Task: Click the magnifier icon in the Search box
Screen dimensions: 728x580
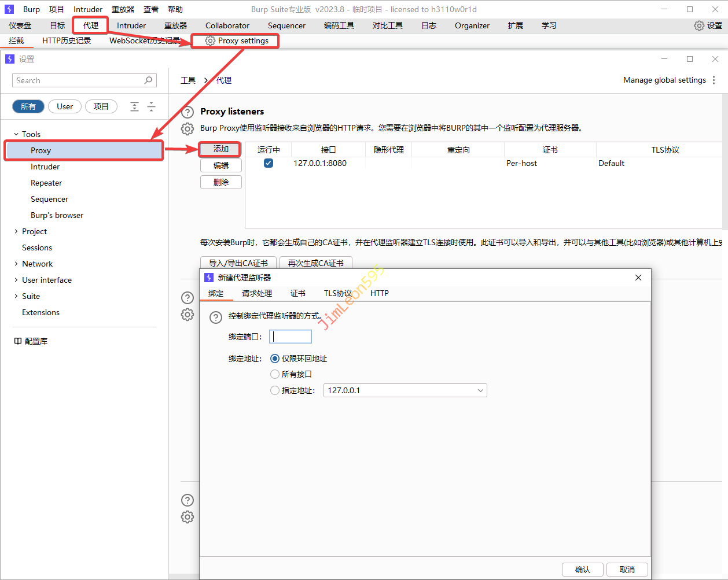Action: click(148, 80)
